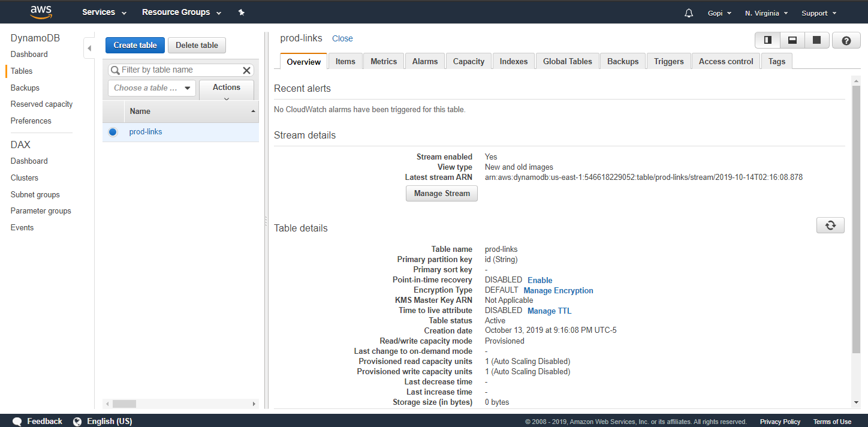Open the help panel via question mark icon
Screen dimensions: 868x427
coord(846,40)
